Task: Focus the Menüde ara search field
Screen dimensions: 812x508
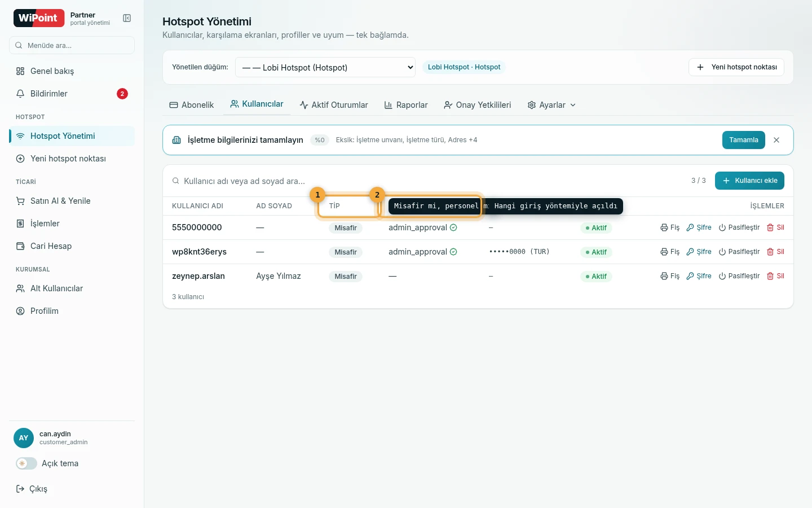Action: tap(72, 45)
